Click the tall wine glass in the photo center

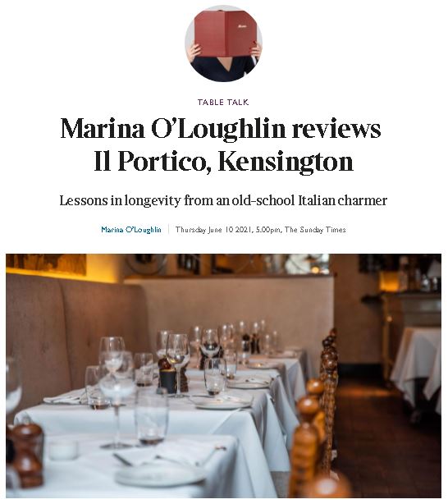pyautogui.click(x=177, y=363)
